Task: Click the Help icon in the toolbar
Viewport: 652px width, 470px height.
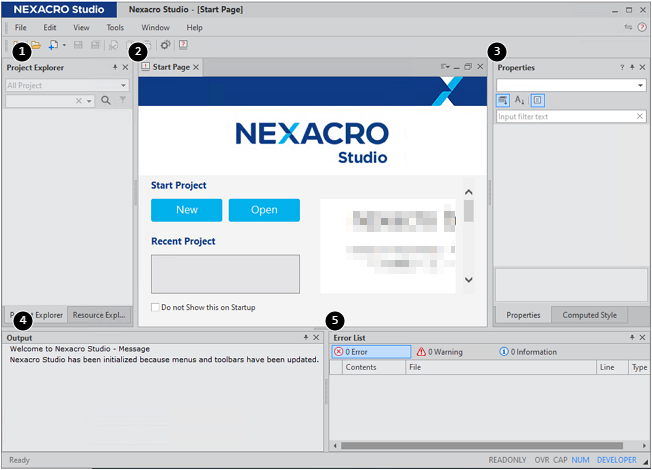Action: coord(184,45)
